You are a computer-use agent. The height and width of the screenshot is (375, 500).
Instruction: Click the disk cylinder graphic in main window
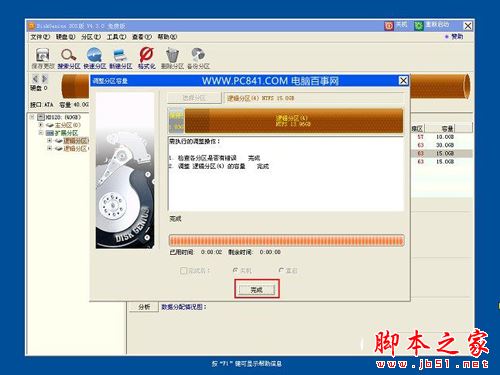click(440, 86)
